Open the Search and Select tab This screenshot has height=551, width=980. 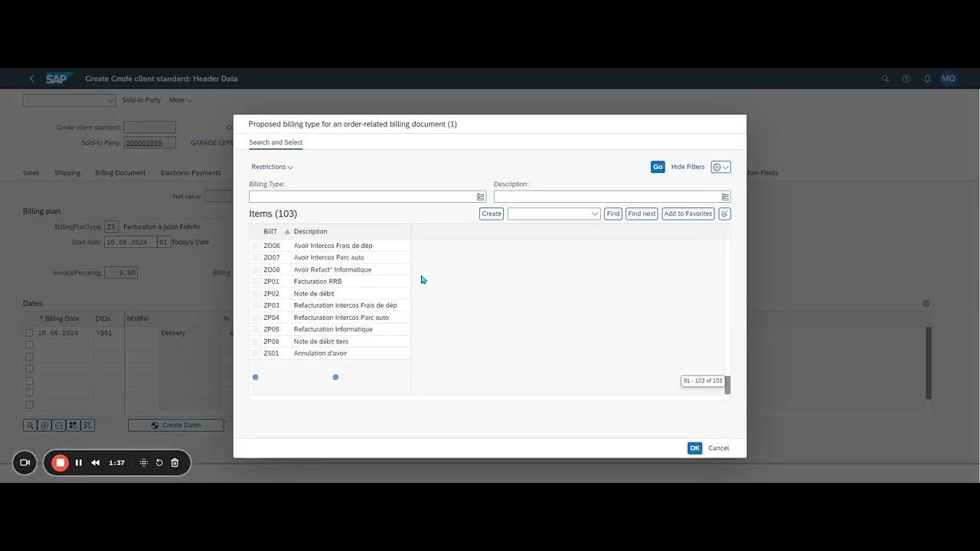tap(276, 142)
